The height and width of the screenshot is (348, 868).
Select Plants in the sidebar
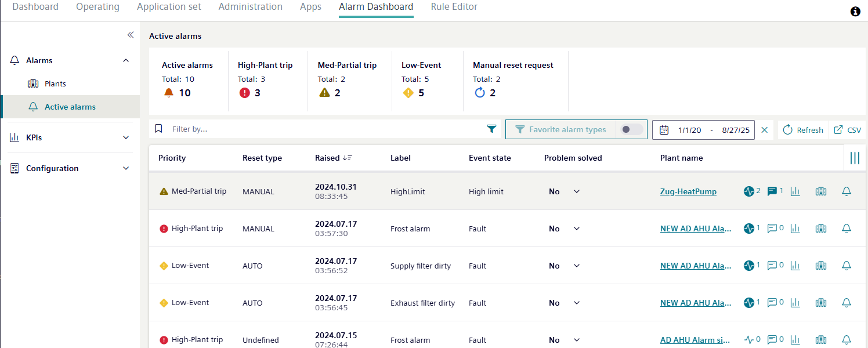[55, 84]
